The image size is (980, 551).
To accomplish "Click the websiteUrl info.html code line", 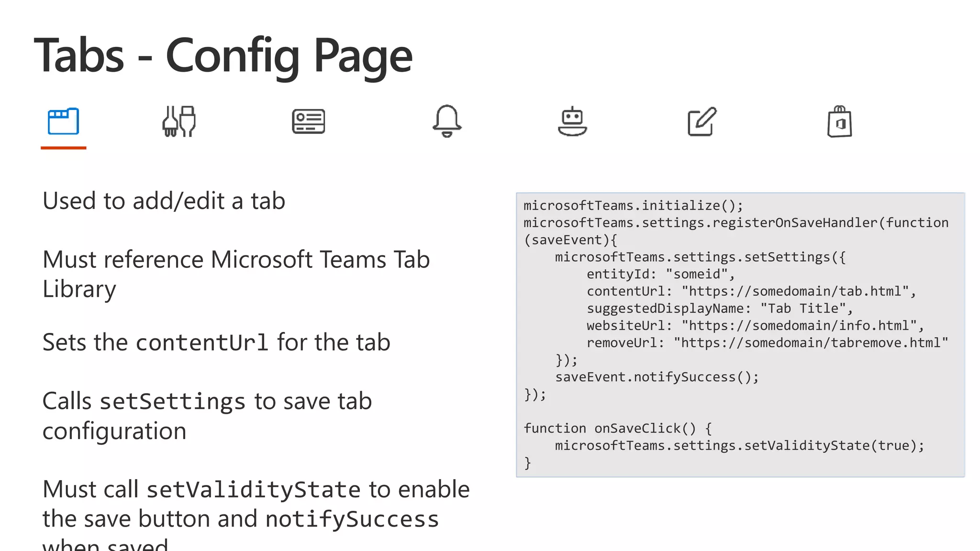I will [756, 326].
